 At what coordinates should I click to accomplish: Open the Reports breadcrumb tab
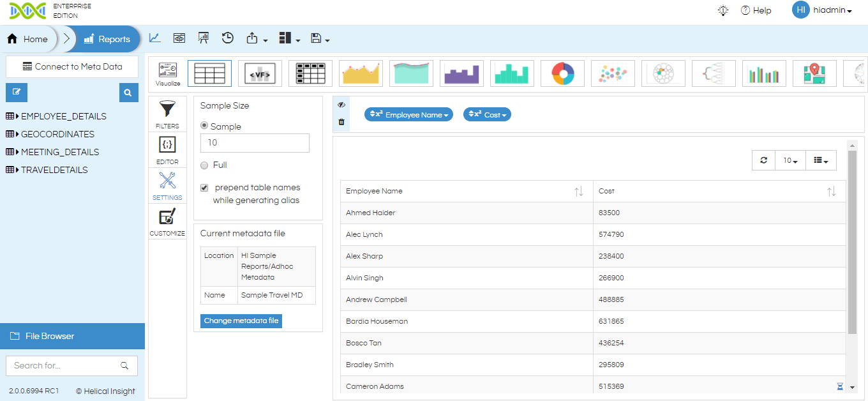[x=107, y=39]
